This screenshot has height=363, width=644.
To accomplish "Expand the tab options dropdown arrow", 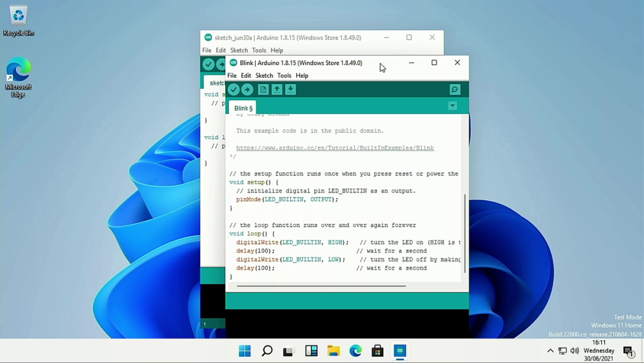I will point(453,106).
